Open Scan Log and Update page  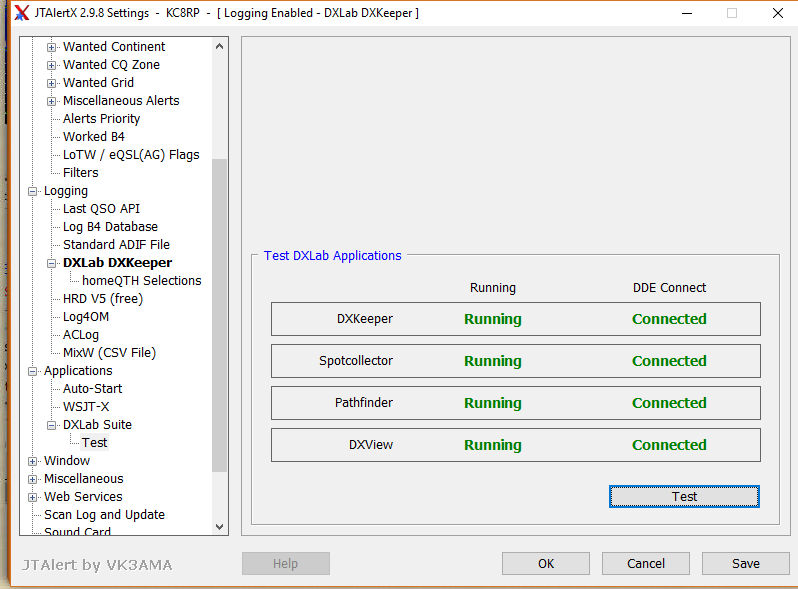tap(104, 515)
